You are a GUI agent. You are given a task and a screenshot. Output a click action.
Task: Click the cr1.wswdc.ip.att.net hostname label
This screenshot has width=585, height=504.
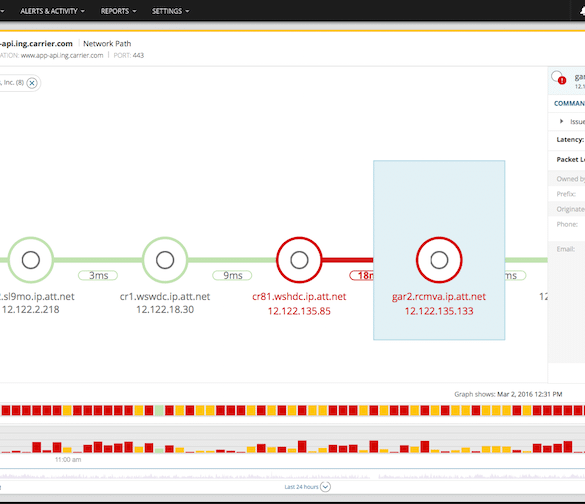(x=165, y=297)
